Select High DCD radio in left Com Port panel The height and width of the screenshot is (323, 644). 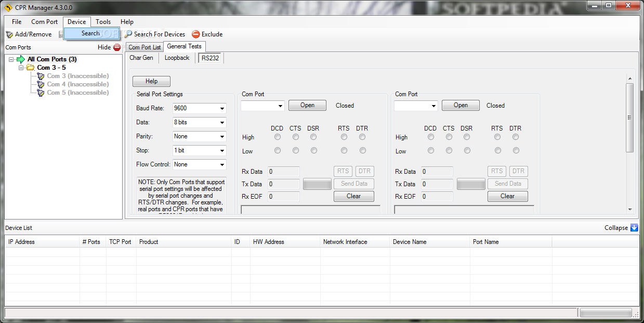278,137
